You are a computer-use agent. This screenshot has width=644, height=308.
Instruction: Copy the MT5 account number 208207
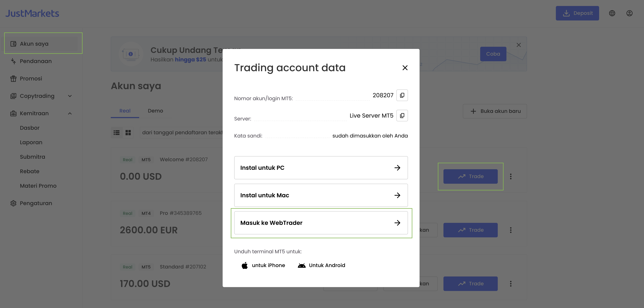[402, 95]
